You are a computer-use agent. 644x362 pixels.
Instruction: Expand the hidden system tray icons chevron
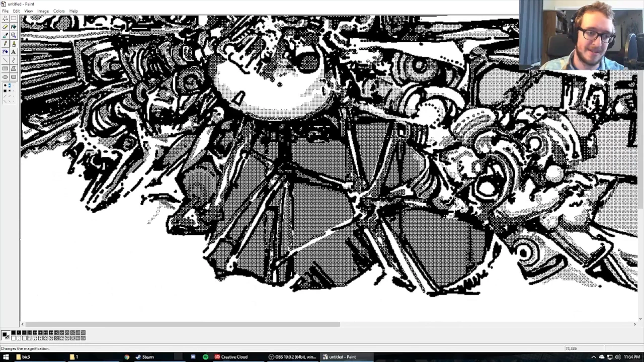point(593,357)
